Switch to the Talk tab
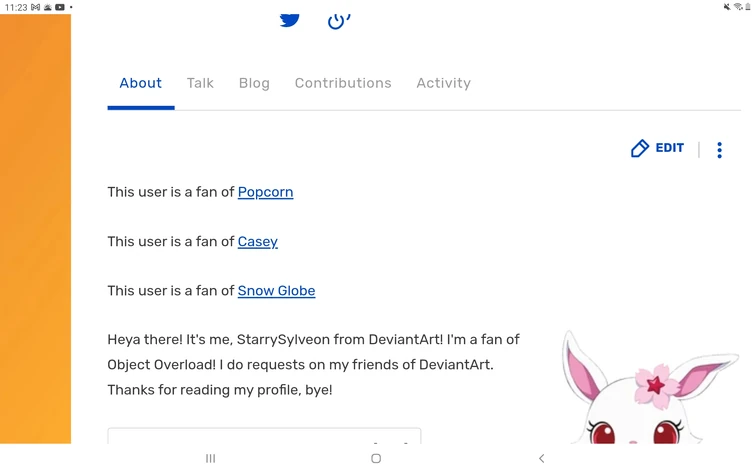Viewport: 755px width, 472px height. (x=200, y=83)
